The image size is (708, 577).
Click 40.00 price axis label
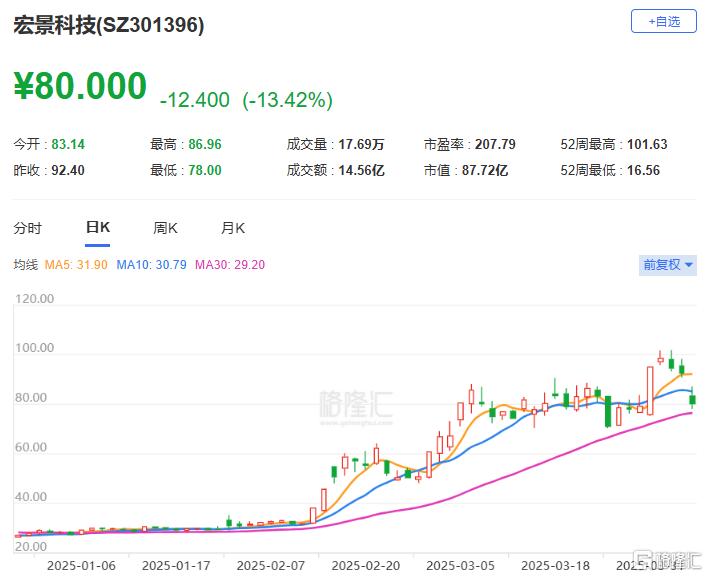pyautogui.click(x=31, y=497)
